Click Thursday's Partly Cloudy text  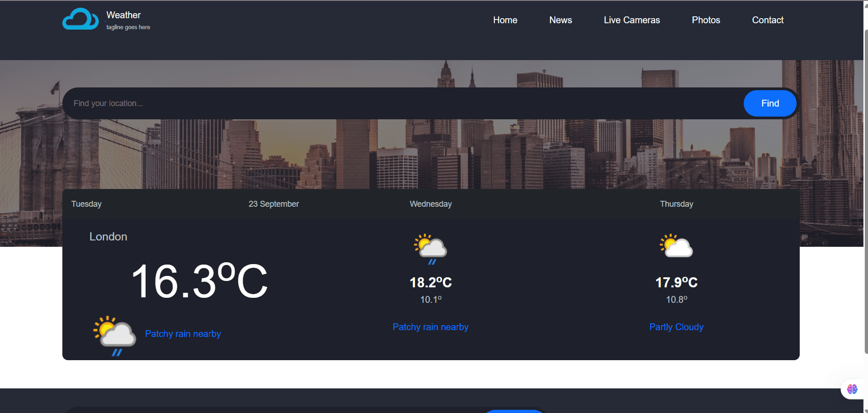click(x=676, y=327)
